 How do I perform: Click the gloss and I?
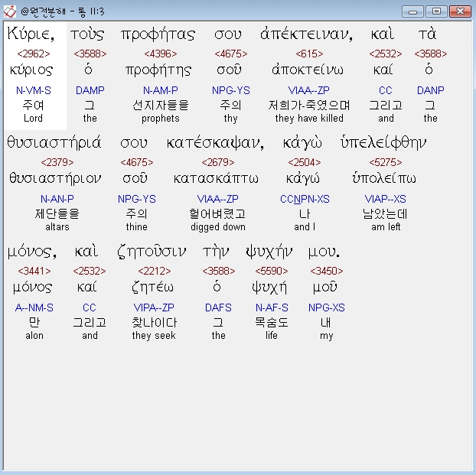[305, 226]
